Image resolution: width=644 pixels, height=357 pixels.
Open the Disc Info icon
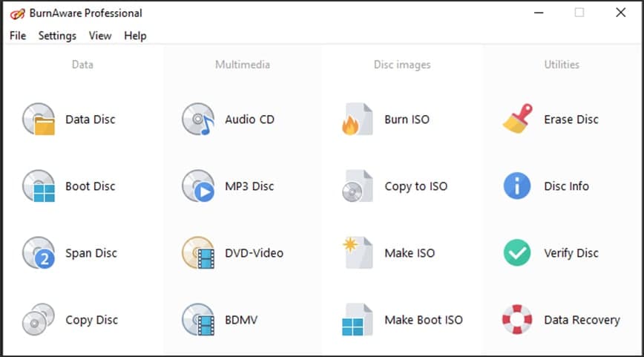tap(517, 186)
